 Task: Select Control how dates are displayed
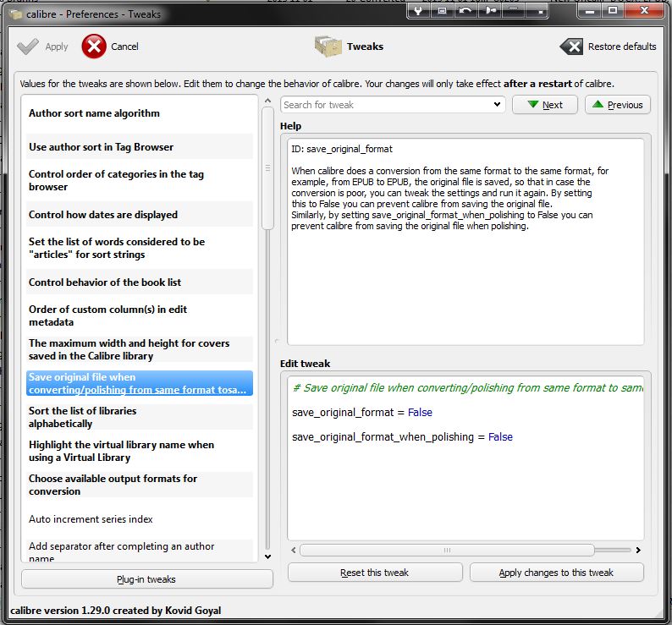pyautogui.click(x=140, y=214)
